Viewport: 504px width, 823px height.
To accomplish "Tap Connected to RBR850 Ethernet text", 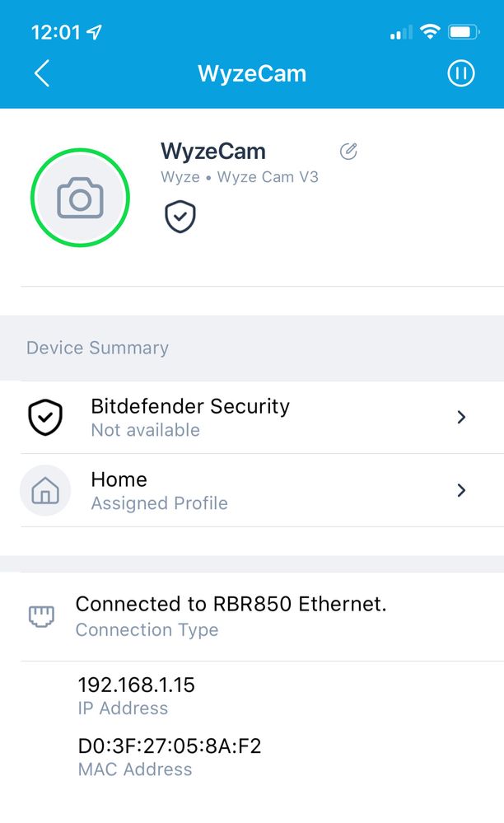I will pos(231,604).
